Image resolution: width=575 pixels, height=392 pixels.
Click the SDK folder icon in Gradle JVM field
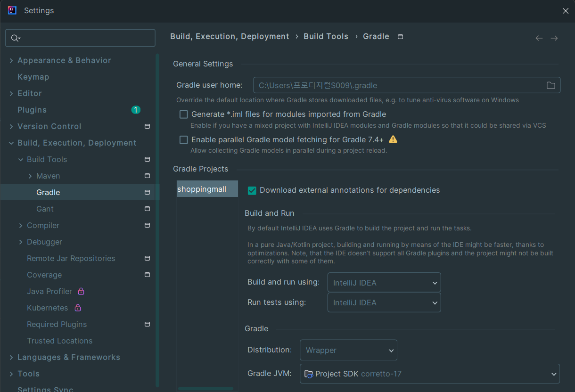309,374
